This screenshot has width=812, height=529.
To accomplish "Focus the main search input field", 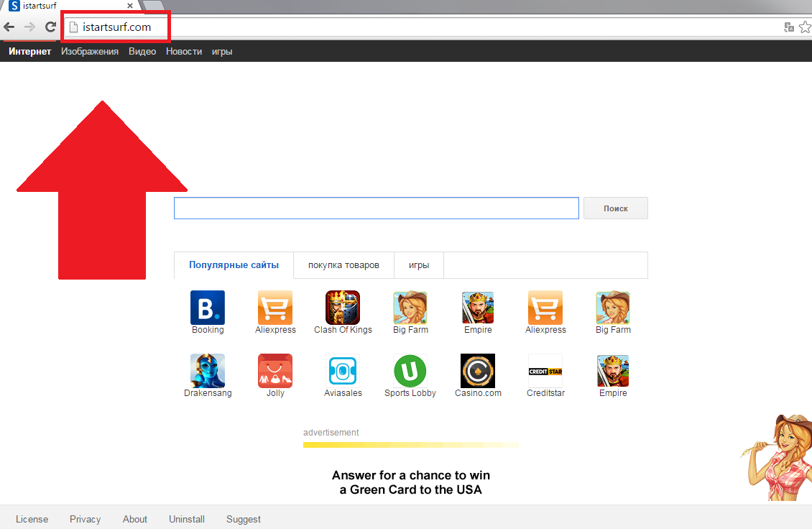I will tap(377, 208).
